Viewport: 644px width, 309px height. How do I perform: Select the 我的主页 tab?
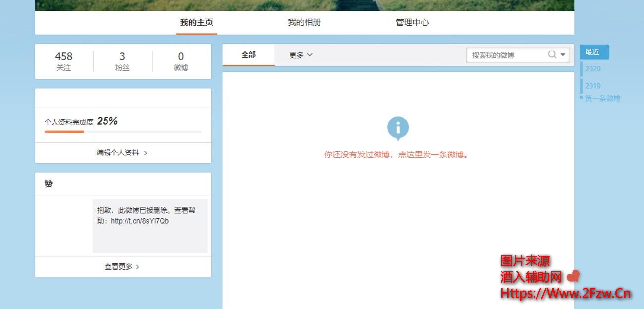click(197, 23)
